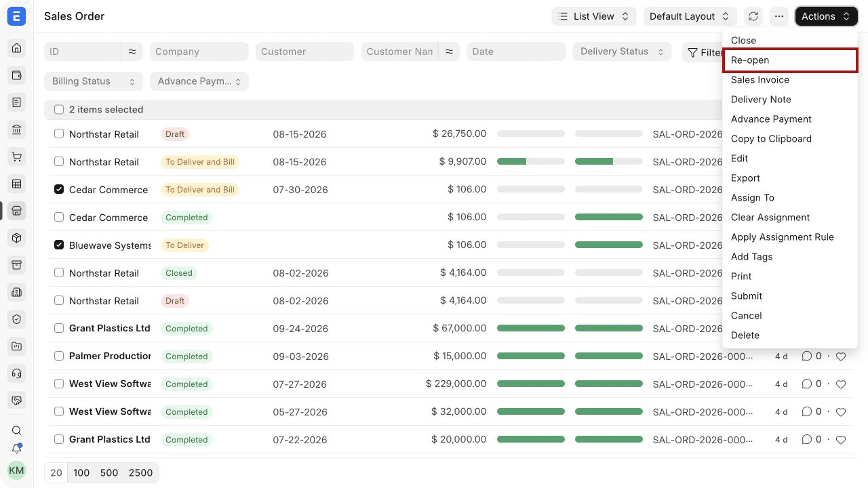868x488 pixels.
Task: Select Sales Invoice in the Actions menu
Action: 790,80
